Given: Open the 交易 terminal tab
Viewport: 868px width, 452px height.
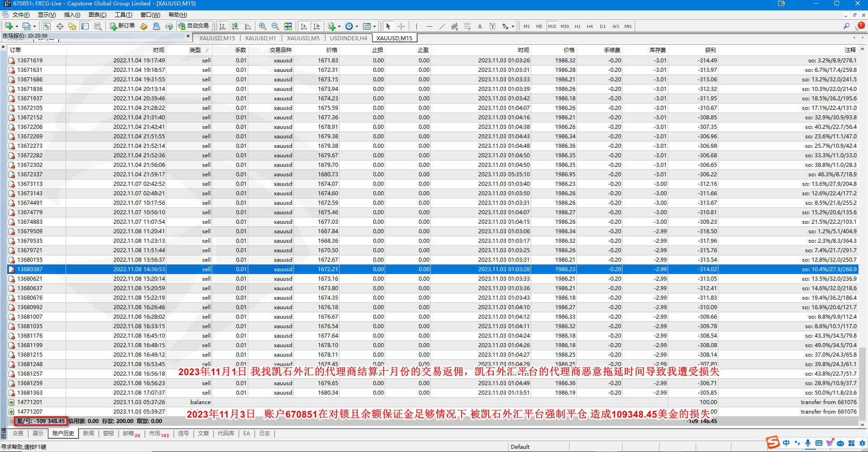Looking at the screenshot, I should 18,433.
